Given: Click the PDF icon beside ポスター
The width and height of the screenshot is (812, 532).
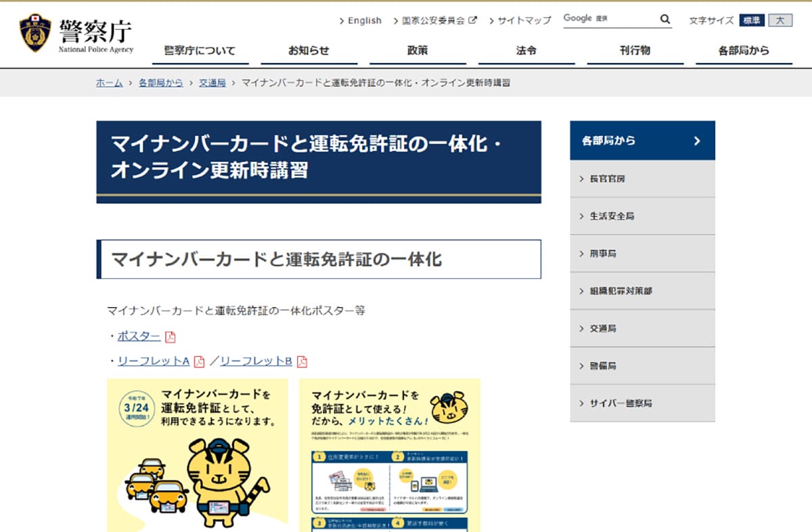Looking at the screenshot, I should click(x=171, y=337).
